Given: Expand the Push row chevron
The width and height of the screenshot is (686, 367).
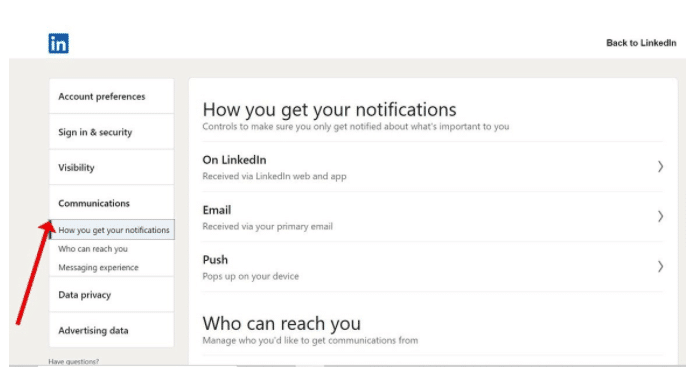Looking at the screenshot, I should click(660, 266).
